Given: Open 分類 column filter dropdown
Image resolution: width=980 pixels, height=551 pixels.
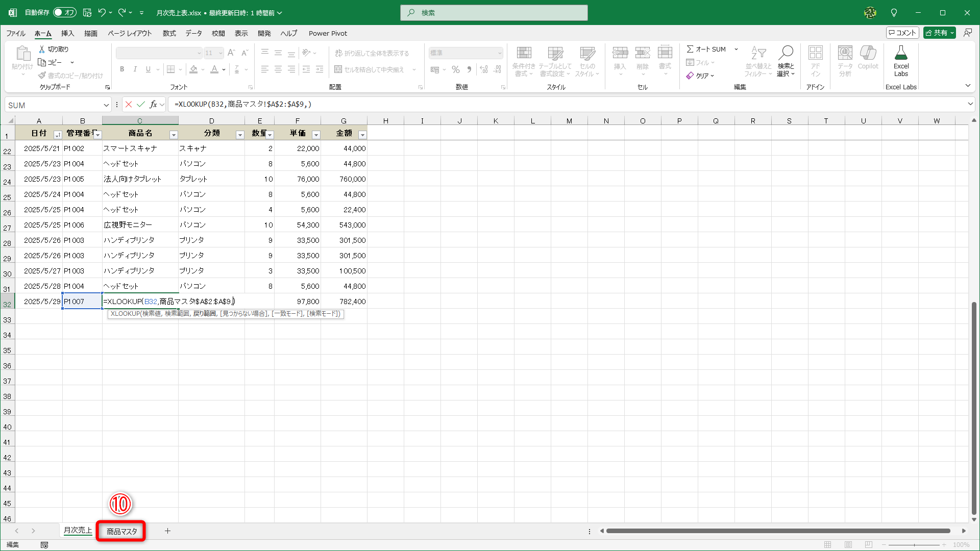Looking at the screenshot, I should [240, 135].
